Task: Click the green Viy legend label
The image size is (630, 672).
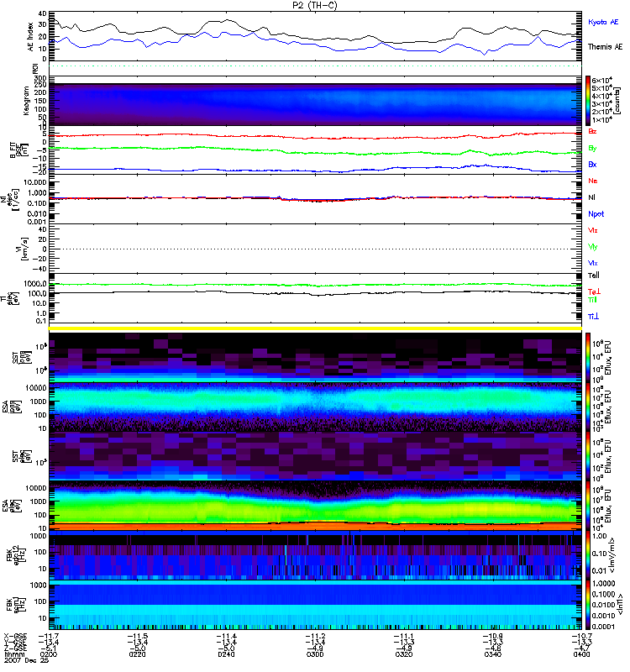Action: pos(592,247)
